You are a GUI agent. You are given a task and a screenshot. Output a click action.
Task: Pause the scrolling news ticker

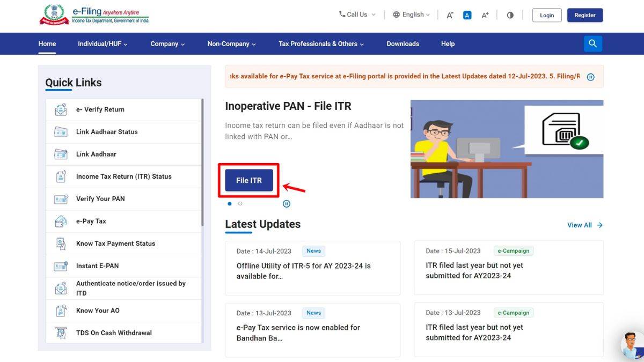tap(590, 77)
